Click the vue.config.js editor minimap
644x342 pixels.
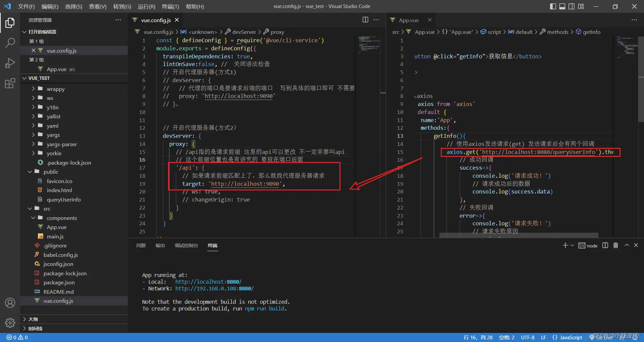click(x=369, y=45)
